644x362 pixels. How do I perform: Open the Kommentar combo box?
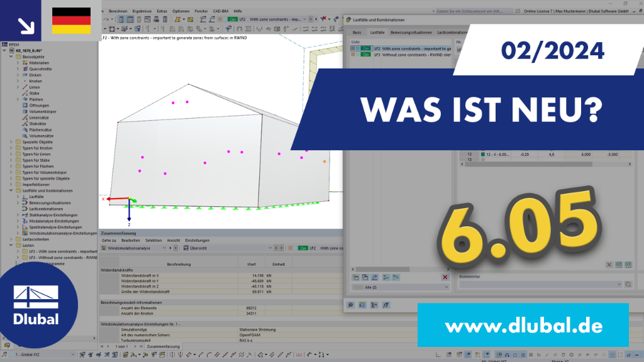click(540, 284)
